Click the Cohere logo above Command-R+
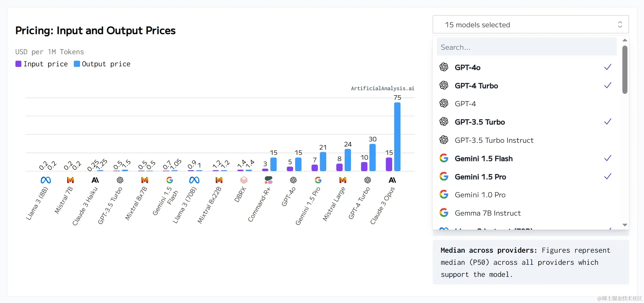 coord(269,180)
